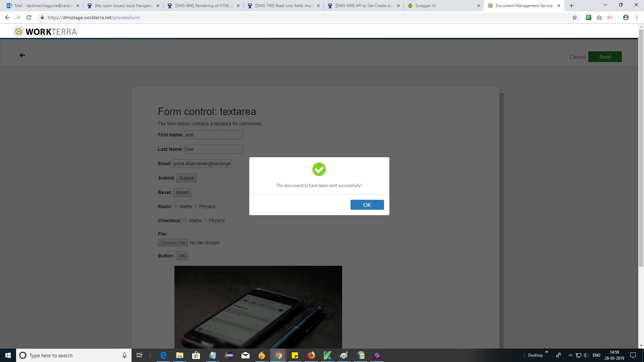Click the browser back arrow

click(x=7, y=17)
